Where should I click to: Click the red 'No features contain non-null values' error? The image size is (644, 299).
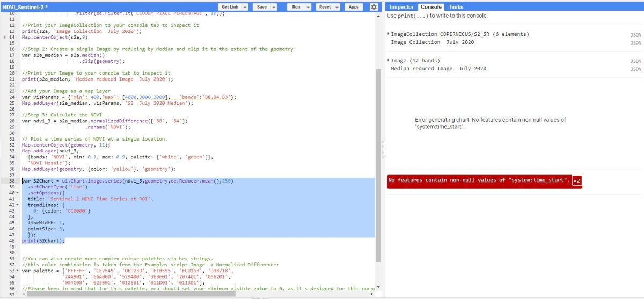click(479, 180)
